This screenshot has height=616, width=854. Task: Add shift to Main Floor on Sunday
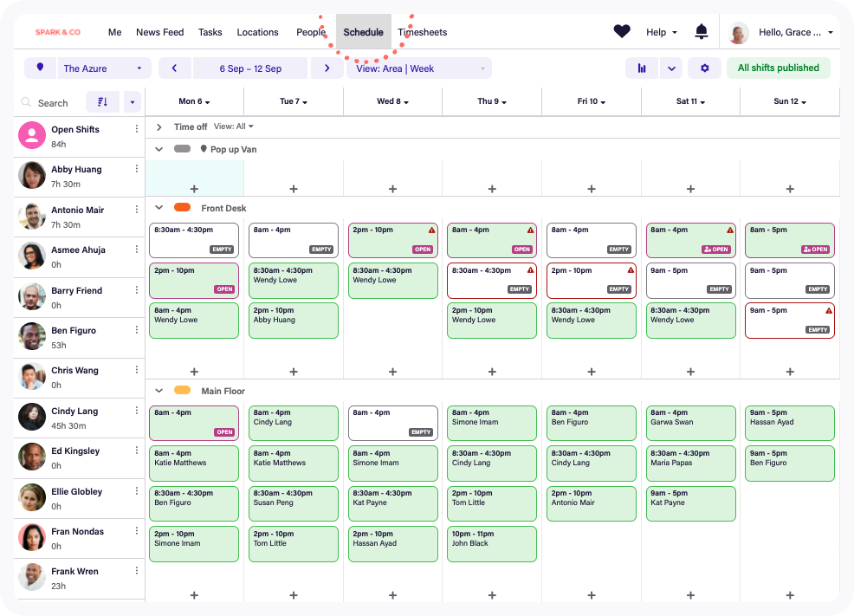790,595
